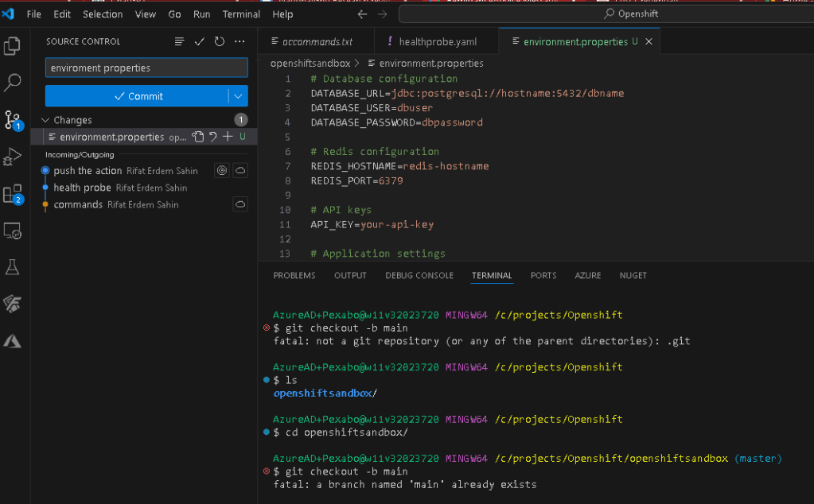Open the Source Control view icon

point(13,120)
